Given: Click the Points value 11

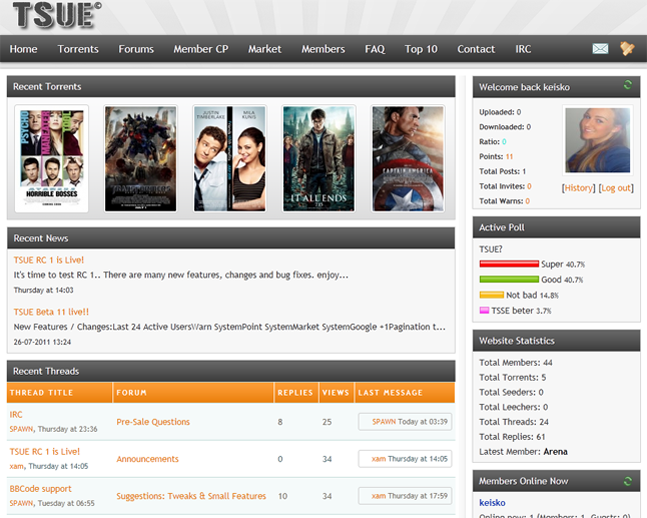Looking at the screenshot, I should pos(509,156).
